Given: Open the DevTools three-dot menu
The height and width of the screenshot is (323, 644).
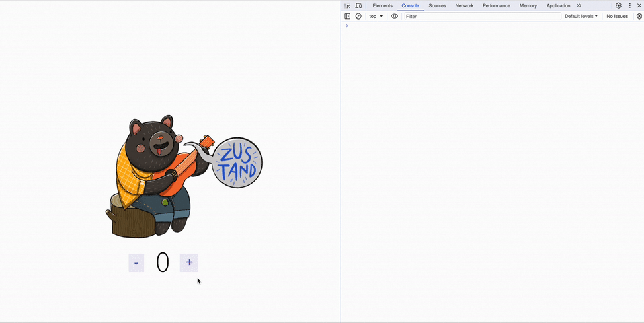Looking at the screenshot, I should (x=630, y=6).
